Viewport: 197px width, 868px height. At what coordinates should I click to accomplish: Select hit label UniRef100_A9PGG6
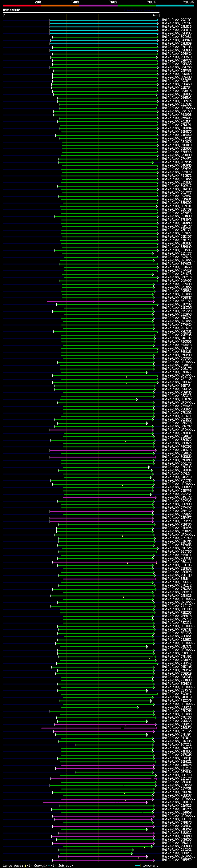pyautogui.click(x=177, y=64)
